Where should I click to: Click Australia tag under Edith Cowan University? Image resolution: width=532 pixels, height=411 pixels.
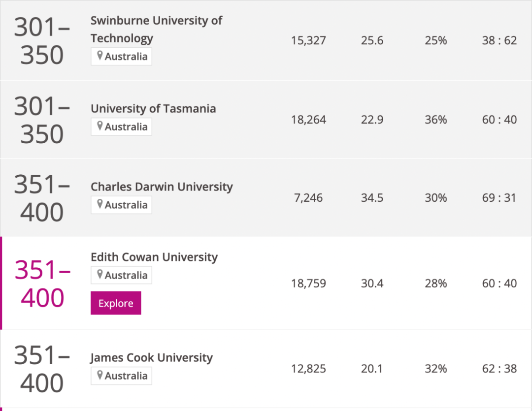point(126,276)
